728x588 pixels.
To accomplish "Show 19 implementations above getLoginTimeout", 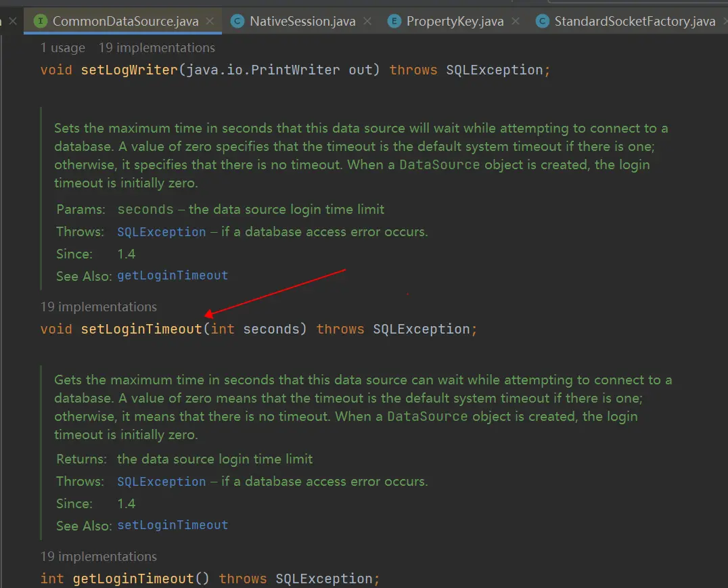I will [98, 556].
